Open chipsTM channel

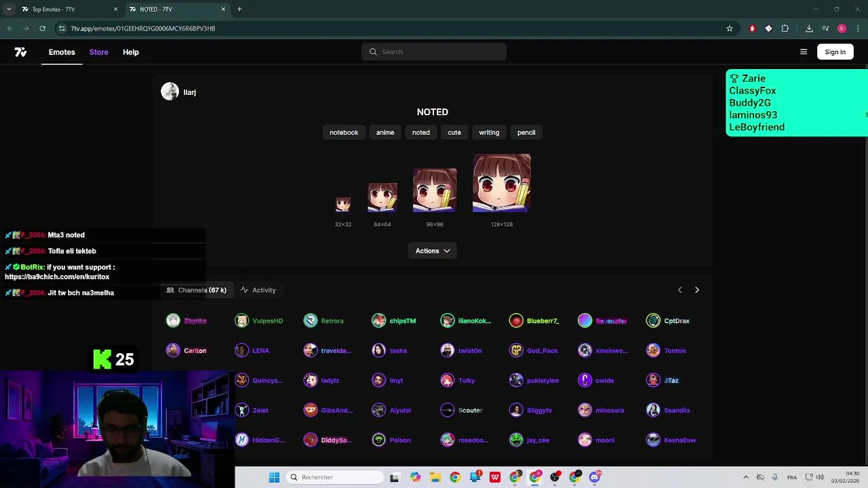click(394, 321)
